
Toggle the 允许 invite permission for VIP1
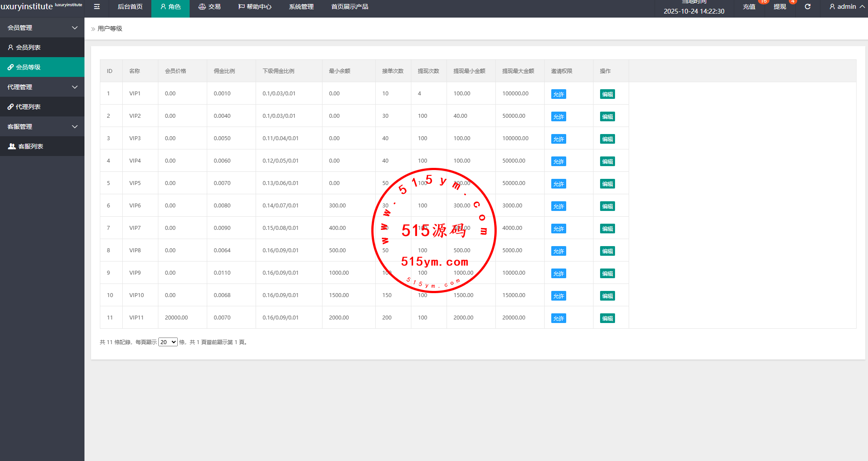(x=558, y=94)
